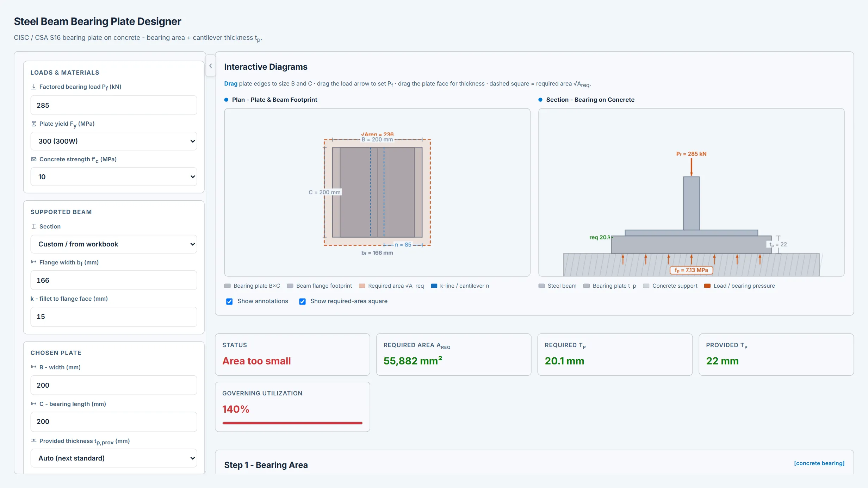Click the Required area legend swatch
The image size is (868, 488).
pyautogui.click(x=362, y=286)
